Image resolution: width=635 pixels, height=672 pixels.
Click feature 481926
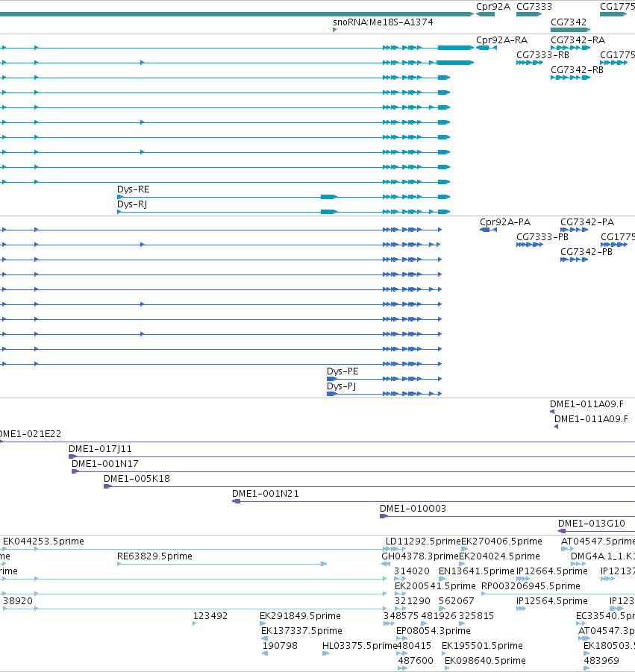(x=424, y=624)
